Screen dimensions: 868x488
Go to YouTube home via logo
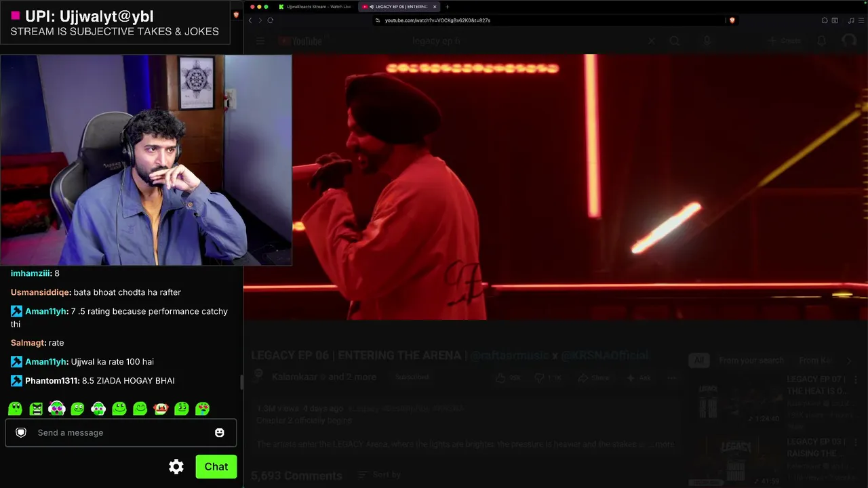[x=300, y=41]
